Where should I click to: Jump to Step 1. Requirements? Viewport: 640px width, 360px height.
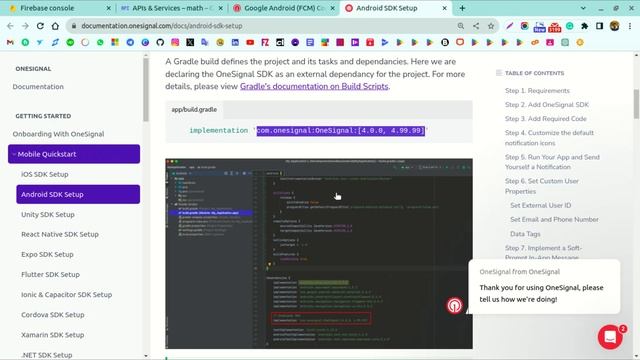(537, 91)
